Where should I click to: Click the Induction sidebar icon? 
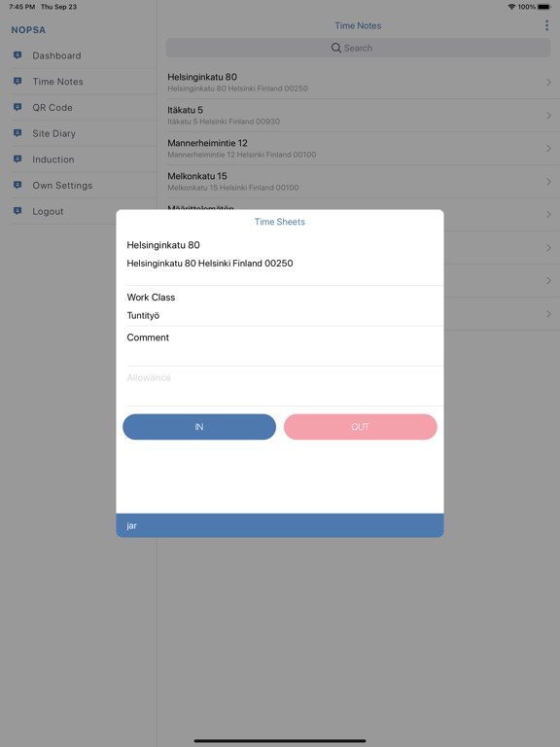pos(17,160)
